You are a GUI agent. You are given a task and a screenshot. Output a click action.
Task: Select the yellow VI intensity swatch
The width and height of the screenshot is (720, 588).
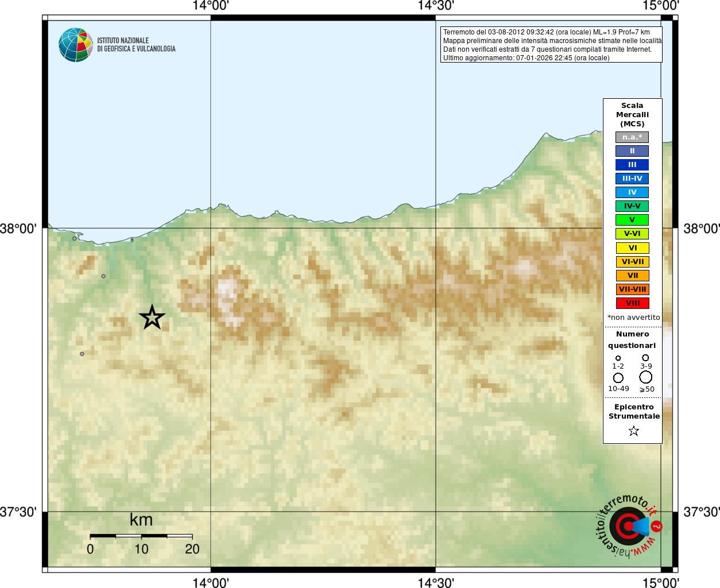[x=632, y=248]
